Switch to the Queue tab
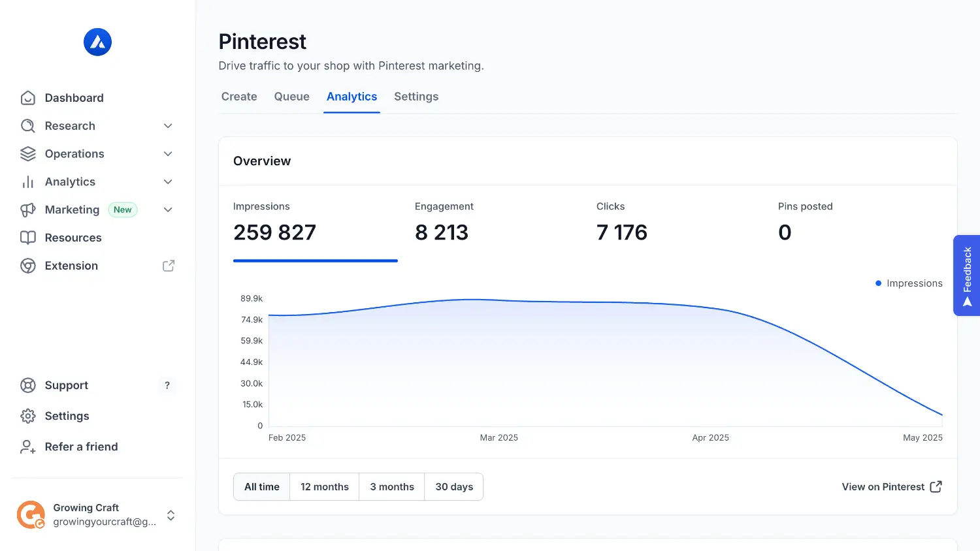This screenshot has height=551, width=980. coord(291,97)
